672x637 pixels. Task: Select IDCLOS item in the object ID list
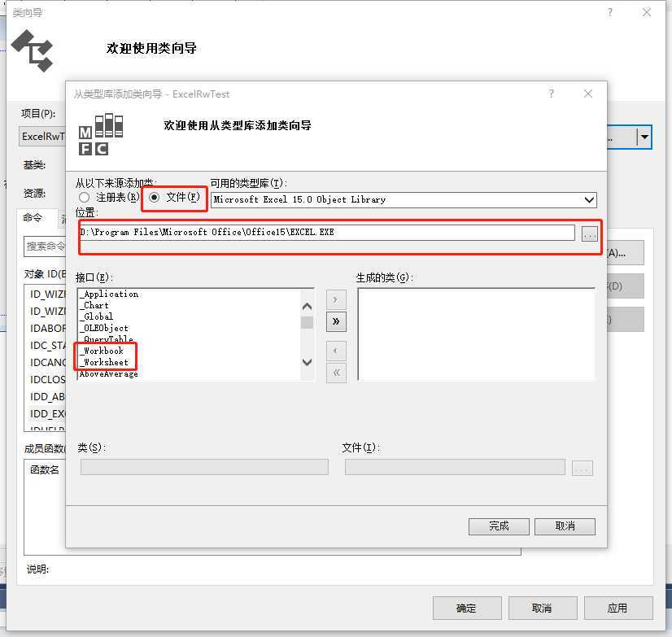click(47, 380)
